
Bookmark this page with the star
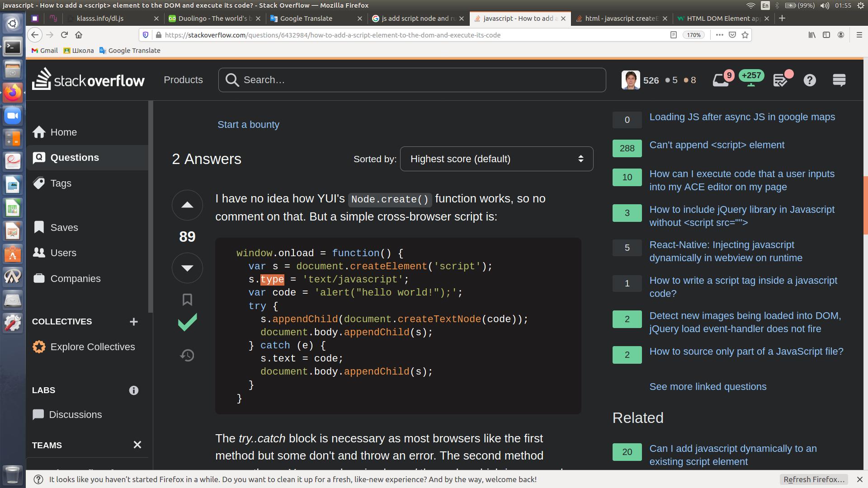click(745, 35)
